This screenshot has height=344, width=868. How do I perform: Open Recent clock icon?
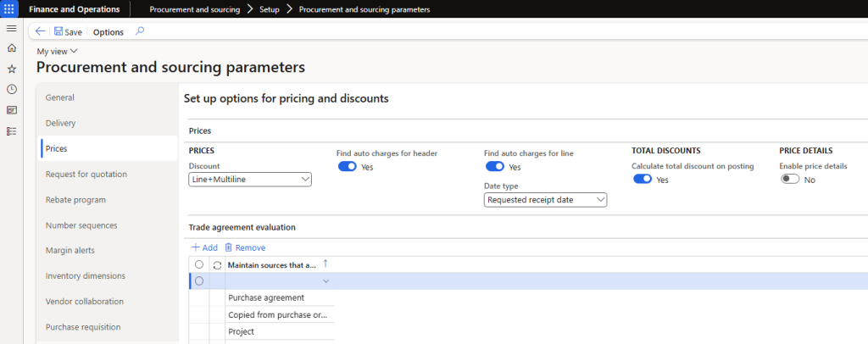click(11, 89)
